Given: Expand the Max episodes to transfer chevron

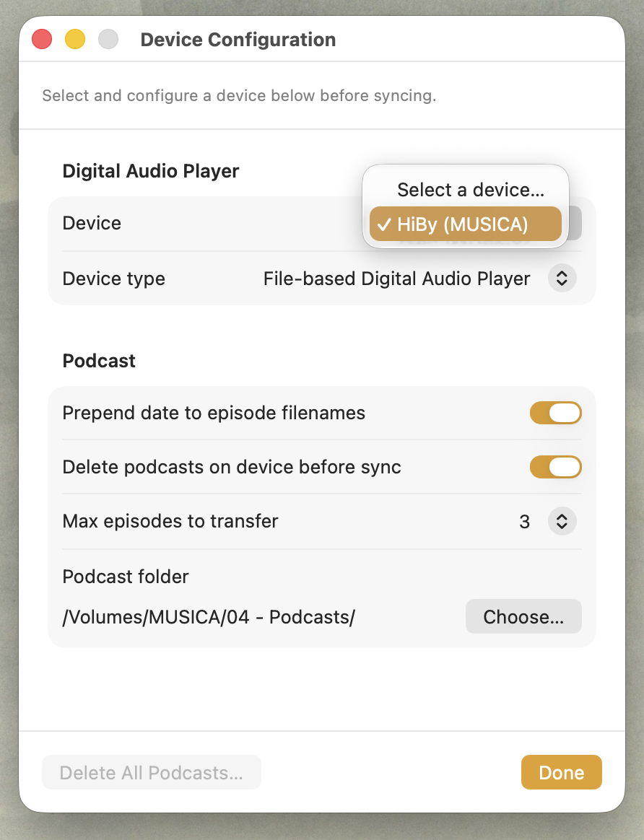Looking at the screenshot, I should [562, 521].
